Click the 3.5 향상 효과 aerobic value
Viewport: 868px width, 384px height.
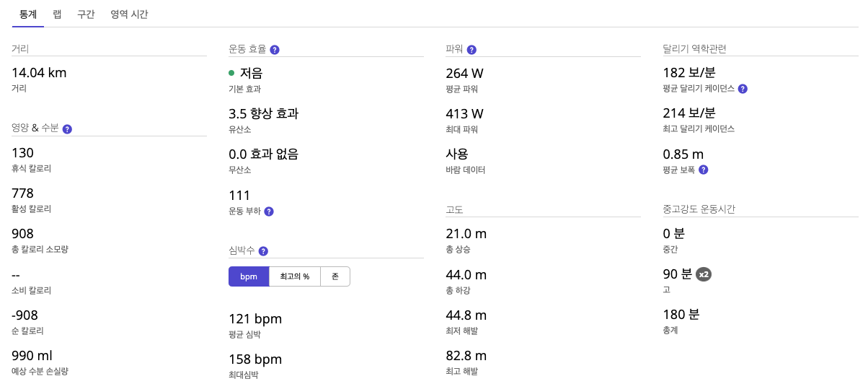[263, 113]
